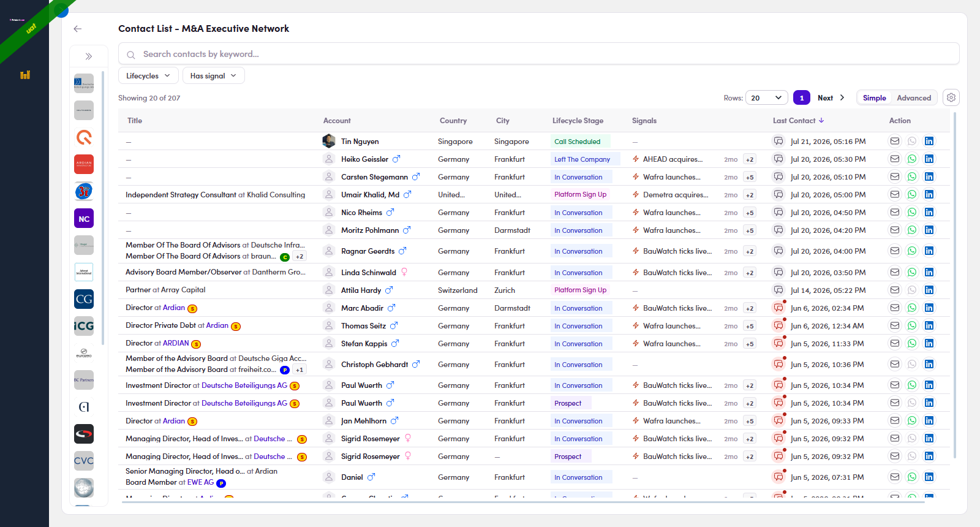This screenshot has height=527, width=980.
Task: Open WhatsApp for Heiko Geissler
Action: pyautogui.click(x=912, y=159)
